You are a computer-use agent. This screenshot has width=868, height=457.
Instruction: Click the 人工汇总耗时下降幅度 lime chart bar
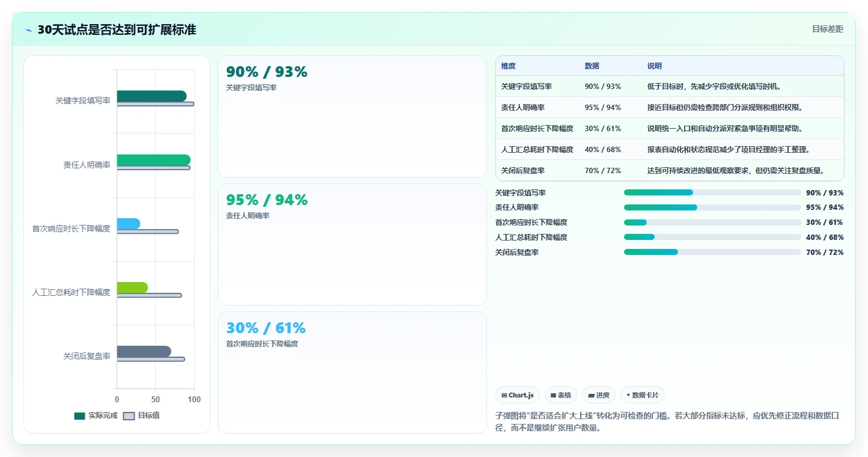(x=132, y=287)
